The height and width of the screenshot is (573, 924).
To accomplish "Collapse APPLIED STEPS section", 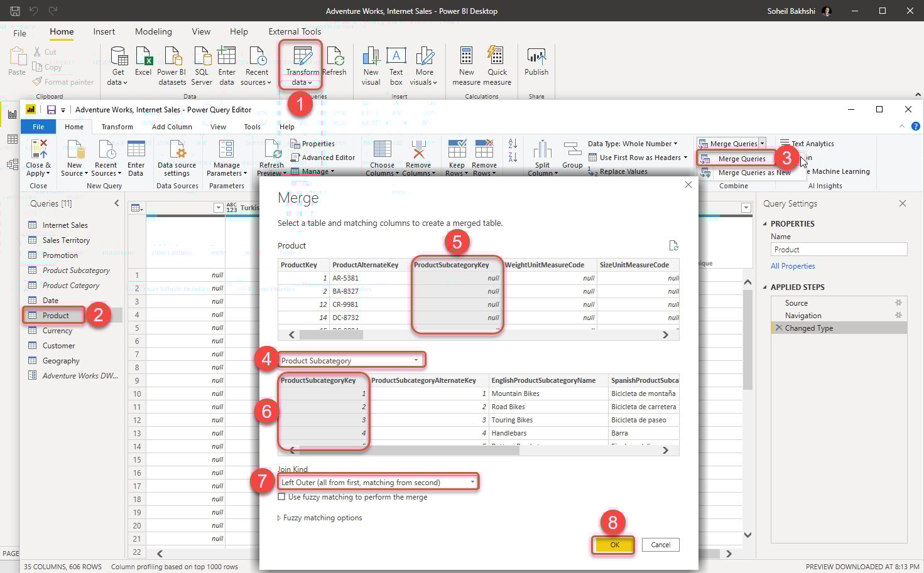I will [x=764, y=287].
